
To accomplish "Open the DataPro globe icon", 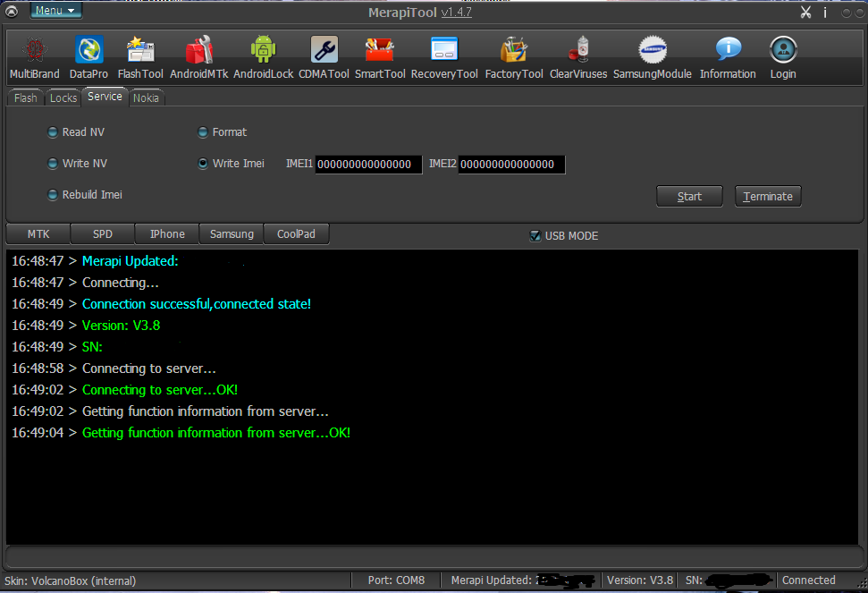I will 88,50.
